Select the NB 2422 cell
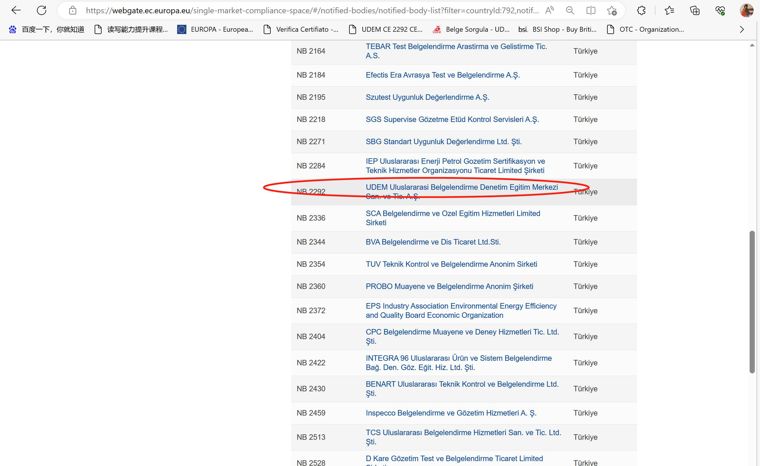Viewport: 760px width, 466px height. pos(311,363)
